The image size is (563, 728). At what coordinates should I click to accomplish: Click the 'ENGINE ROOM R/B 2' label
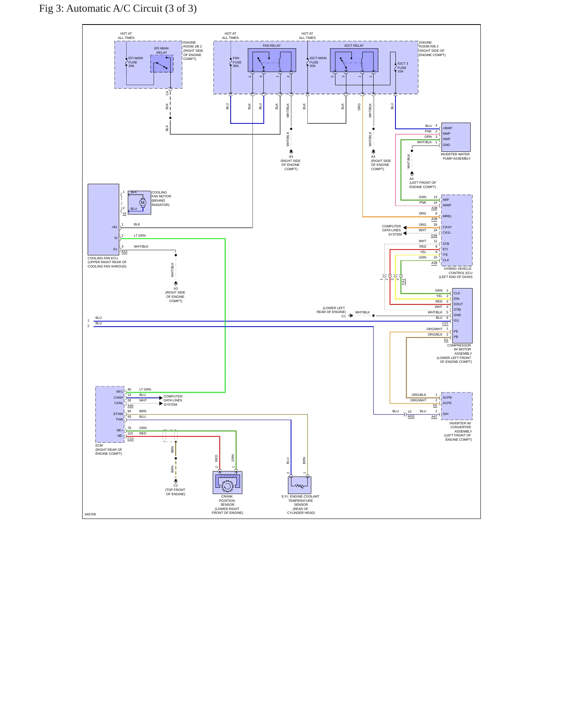(x=429, y=44)
